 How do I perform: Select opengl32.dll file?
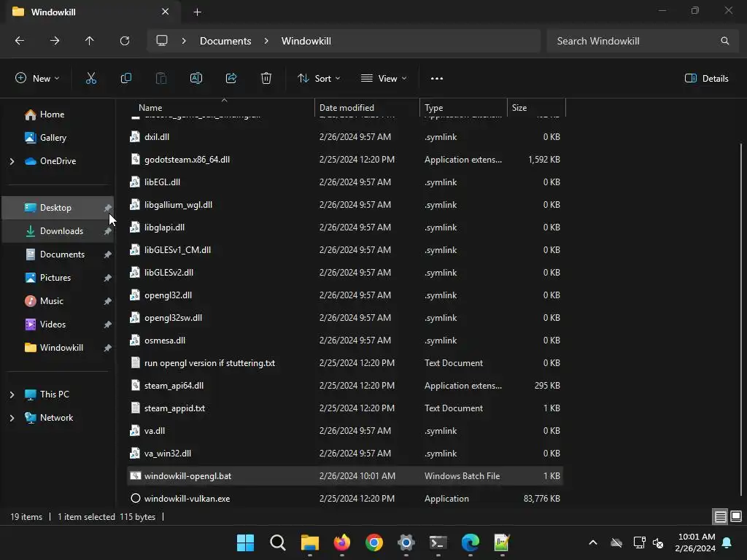(345, 295)
